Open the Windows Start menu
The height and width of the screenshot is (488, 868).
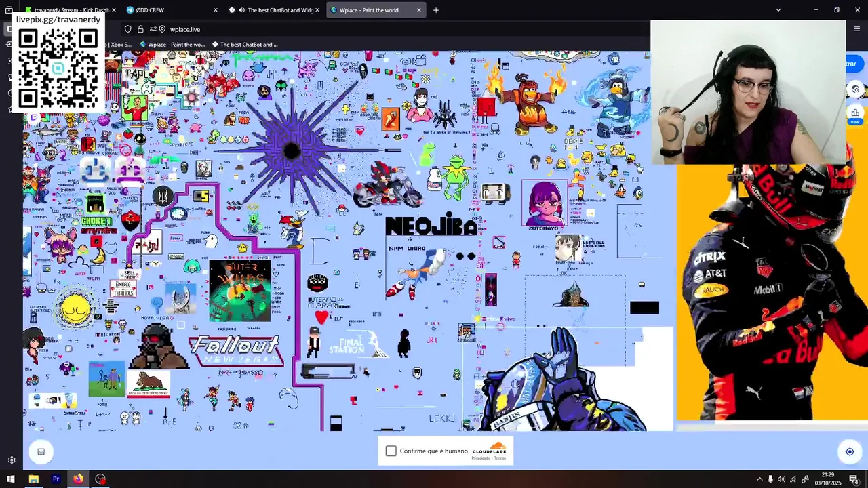click(x=10, y=479)
